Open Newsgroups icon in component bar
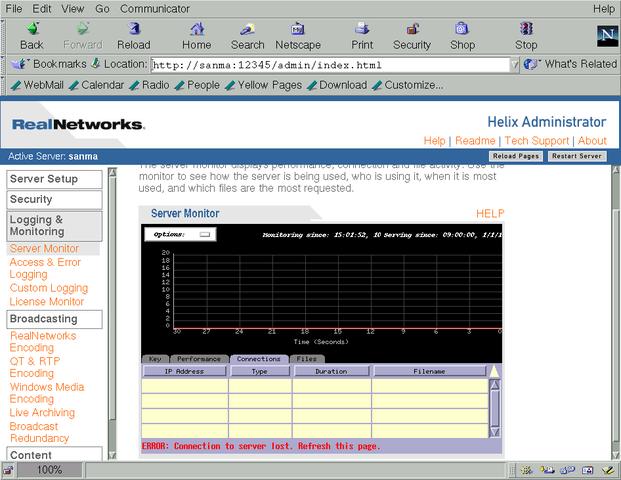 point(568,470)
